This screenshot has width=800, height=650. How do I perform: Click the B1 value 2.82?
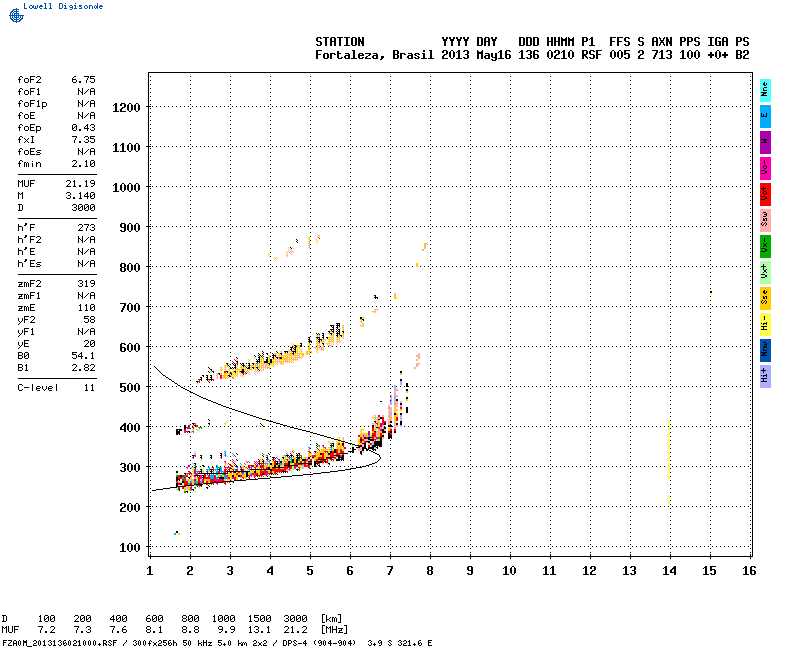pos(83,368)
